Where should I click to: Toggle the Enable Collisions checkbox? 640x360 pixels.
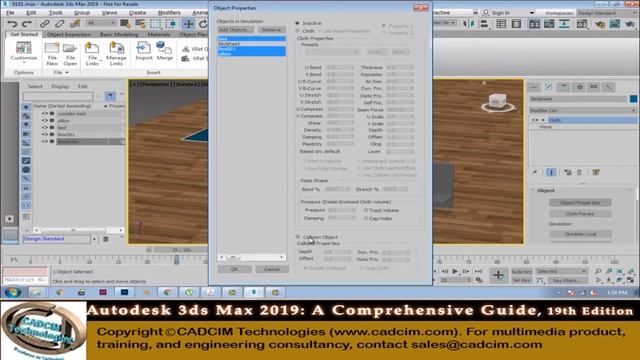tap(306, 268)
